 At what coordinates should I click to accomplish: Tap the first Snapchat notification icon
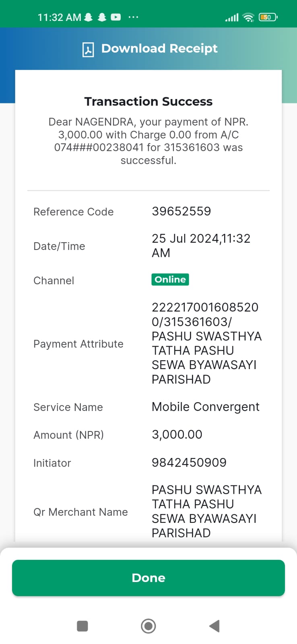pos(89,17)
